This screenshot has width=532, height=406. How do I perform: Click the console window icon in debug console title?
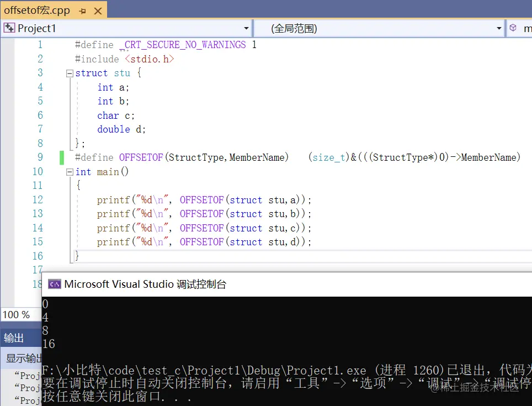click(x=54, y=284)
